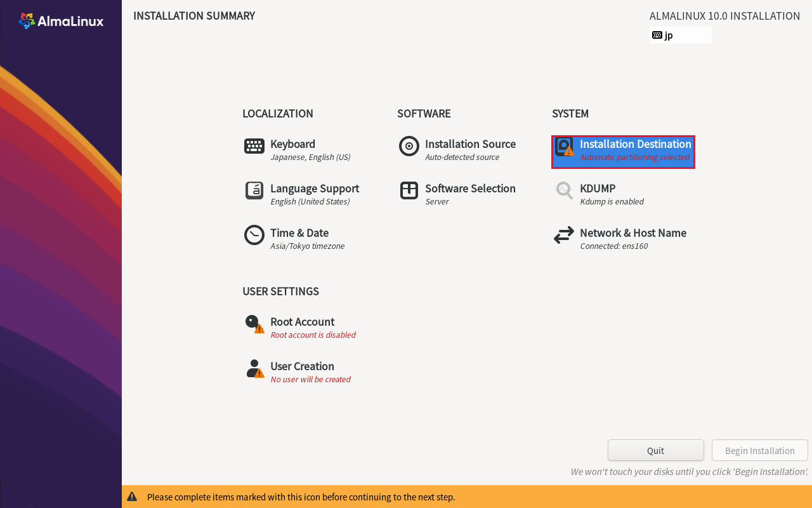812x508 pixels.
Task: Click the USER SETTINGS section heading
Action: coord(280,291)
